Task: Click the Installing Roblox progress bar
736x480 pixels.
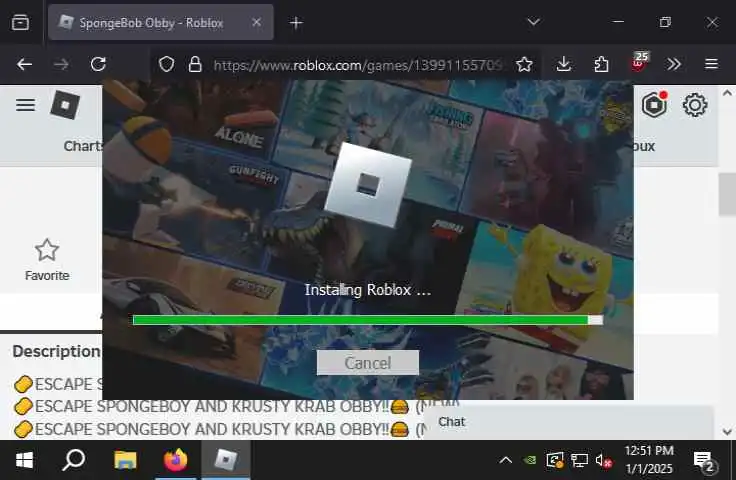Action: point(368,320)
